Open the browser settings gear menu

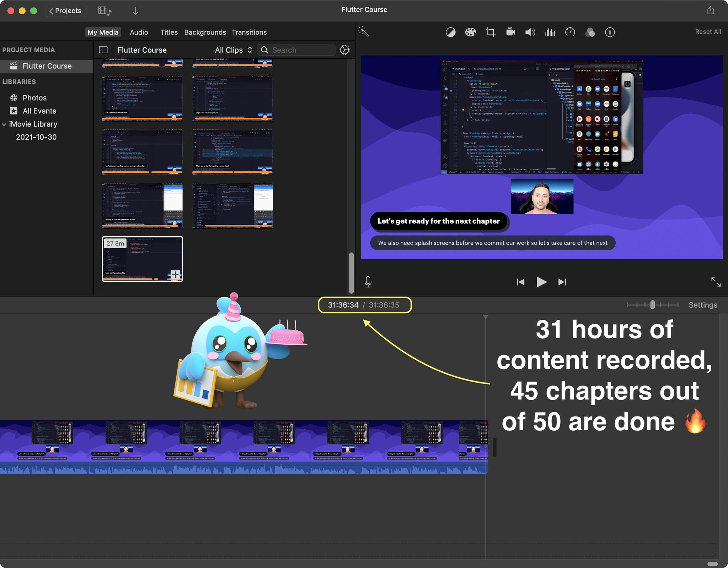pyautogui.click(x=344, y=50)
